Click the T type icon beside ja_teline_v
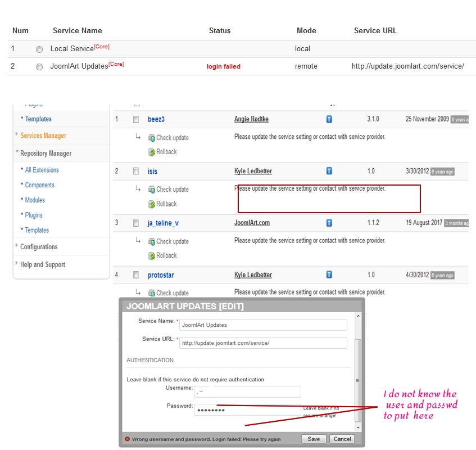Image resolution: width=476 pixels, height=450 pixels. [x=329, y=223]
